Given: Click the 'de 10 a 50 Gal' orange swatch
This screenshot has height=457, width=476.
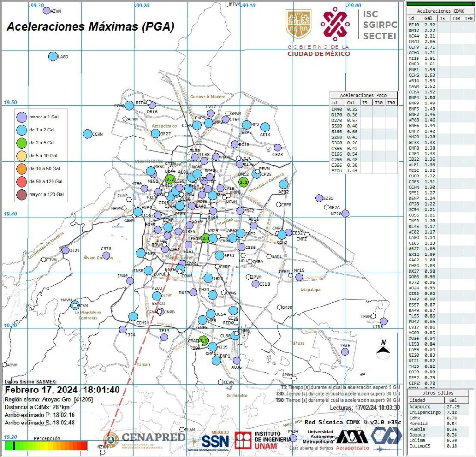Looking at the screenshot, I should pyautogui.click(x=22, y=169).
